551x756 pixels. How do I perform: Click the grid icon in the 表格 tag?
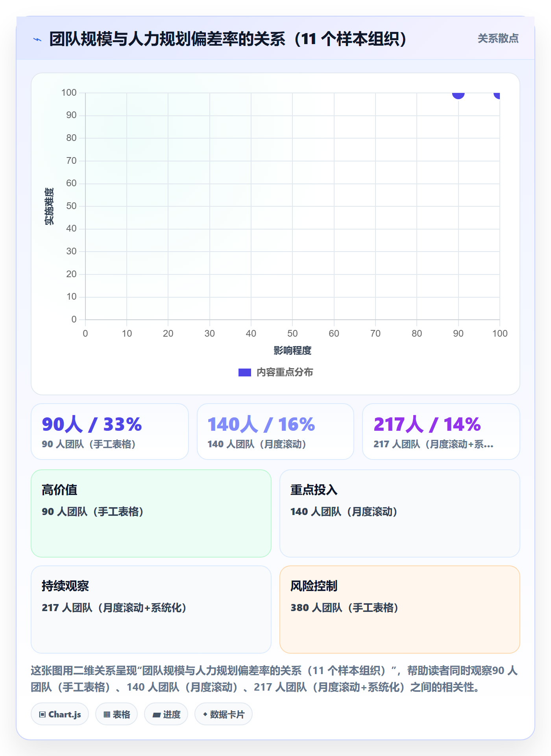point(107,714)
